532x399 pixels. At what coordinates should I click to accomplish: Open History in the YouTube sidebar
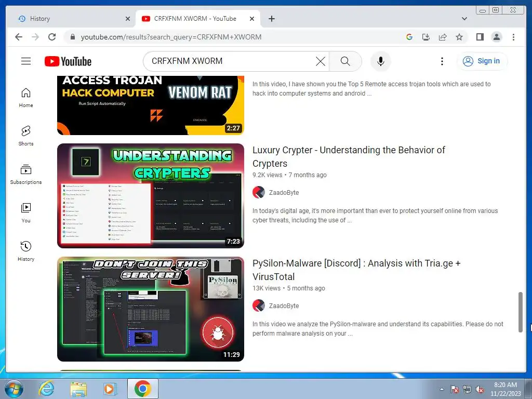point(26,251)
